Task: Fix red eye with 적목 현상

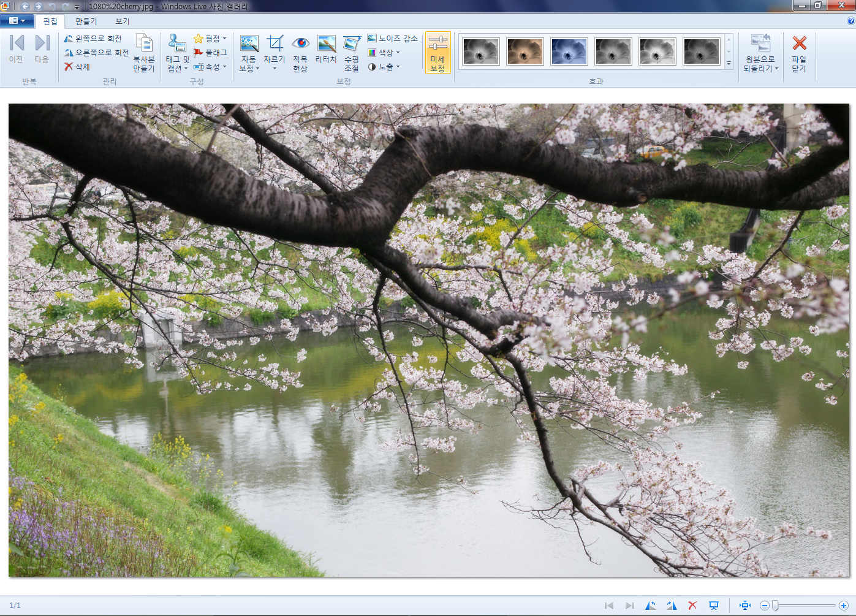Action: click(300, 53)
